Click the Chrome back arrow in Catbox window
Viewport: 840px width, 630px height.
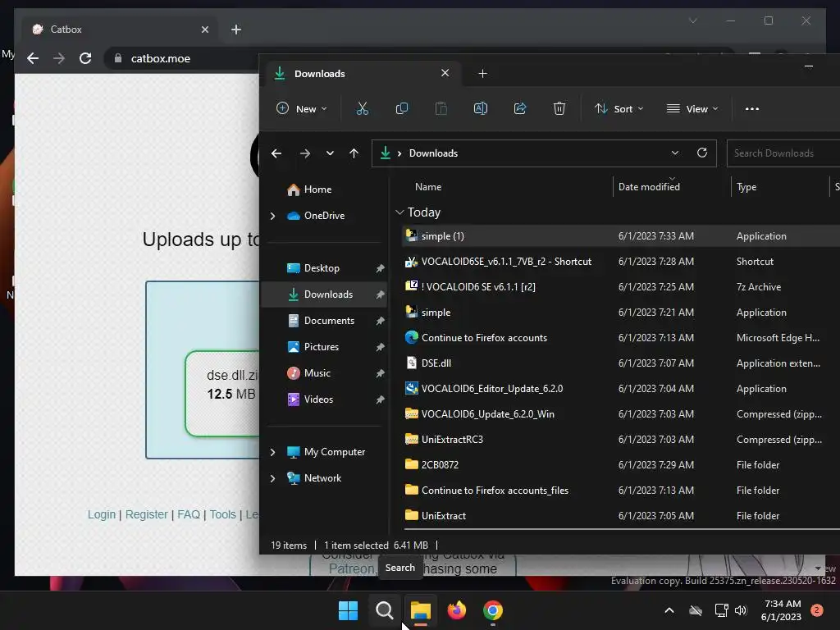[33, 58]
